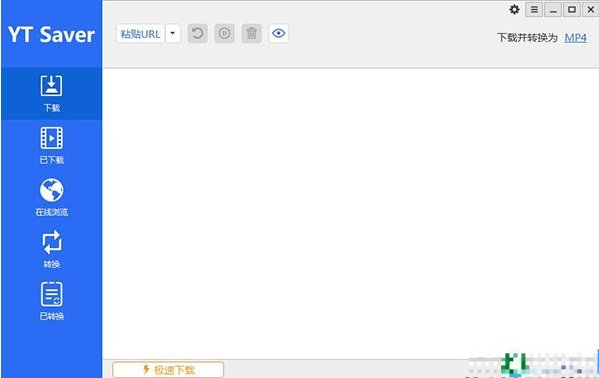The height and width of the screenshot is (378, 599).
Task: Click the trash delete icon
Action: tap(252, 34)
